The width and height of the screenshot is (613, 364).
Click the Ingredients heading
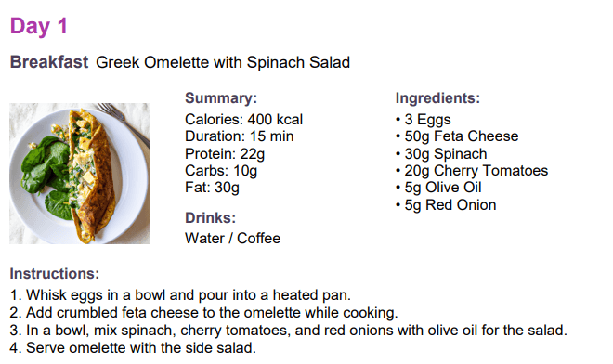pyautogui.click(x=437, y=97)
